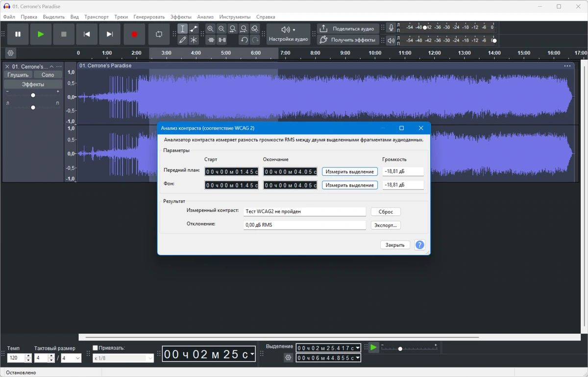Trim audio outside selection icon
The image size is (588, 377).
(211, 40)
